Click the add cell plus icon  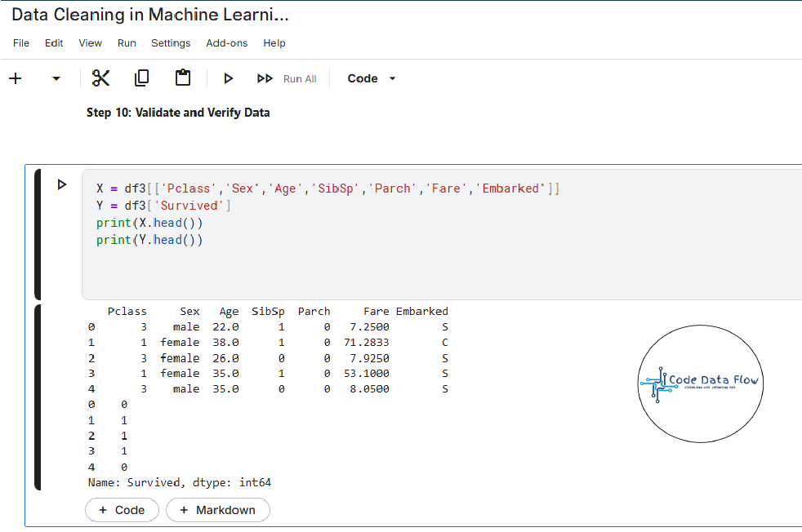tap(15, 78)
